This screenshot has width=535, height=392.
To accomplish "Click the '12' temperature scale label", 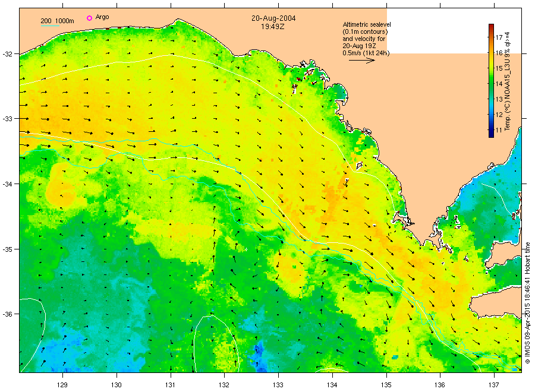I will 499,115.
